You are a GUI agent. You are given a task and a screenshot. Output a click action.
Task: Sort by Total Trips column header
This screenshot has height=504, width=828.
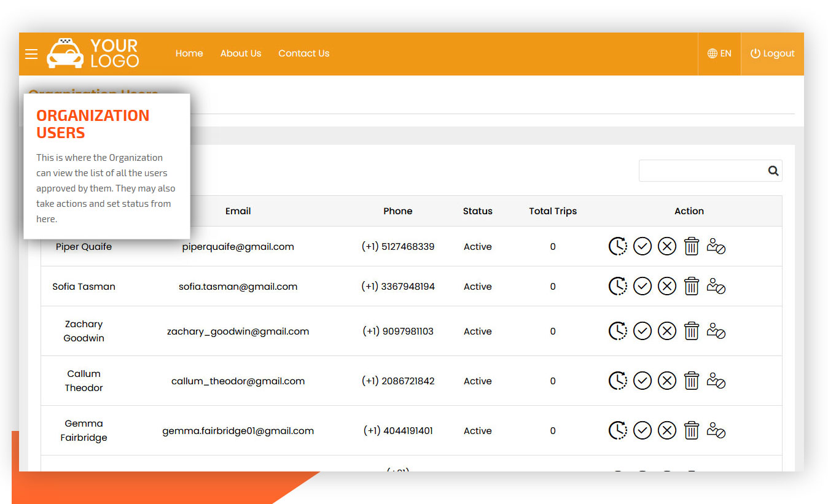pyautogui.click(x=553, y=211)
